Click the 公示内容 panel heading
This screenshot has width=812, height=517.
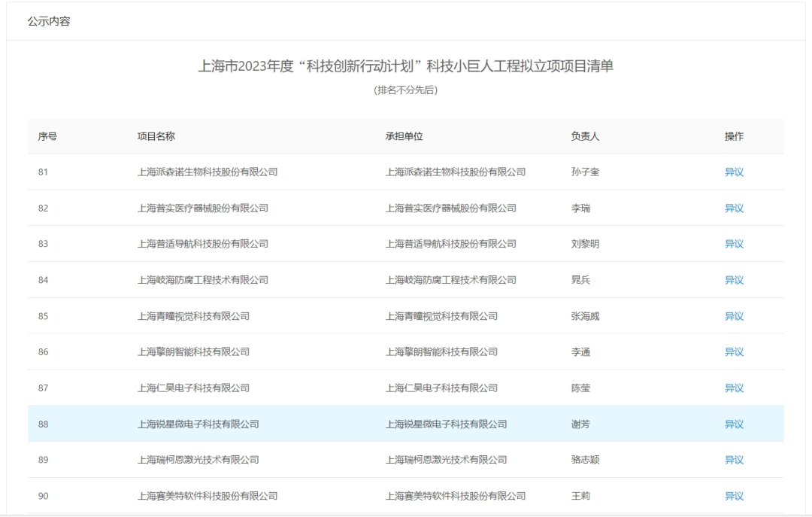[49, 21]
